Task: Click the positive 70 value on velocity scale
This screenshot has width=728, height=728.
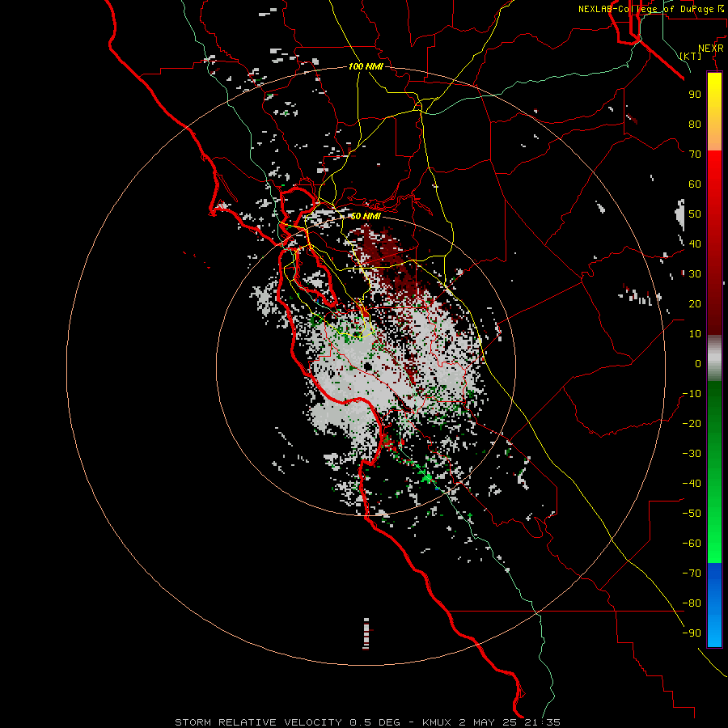Action: tap(695, 154)
